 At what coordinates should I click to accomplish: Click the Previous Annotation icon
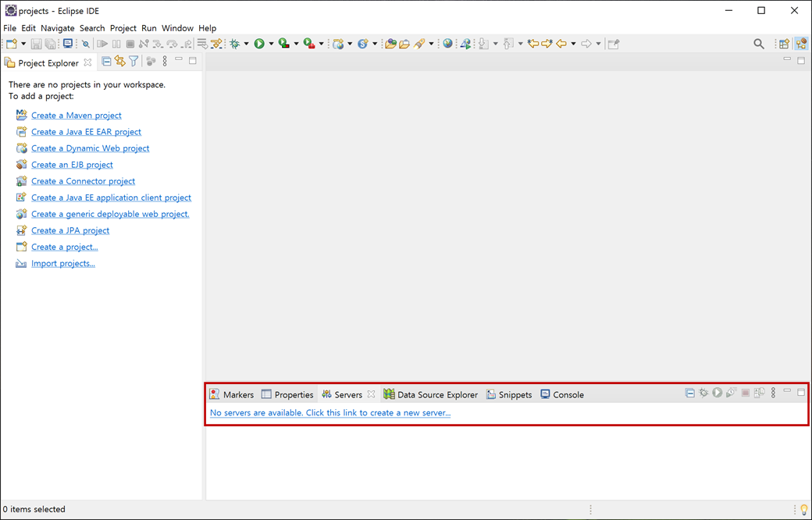508,44
